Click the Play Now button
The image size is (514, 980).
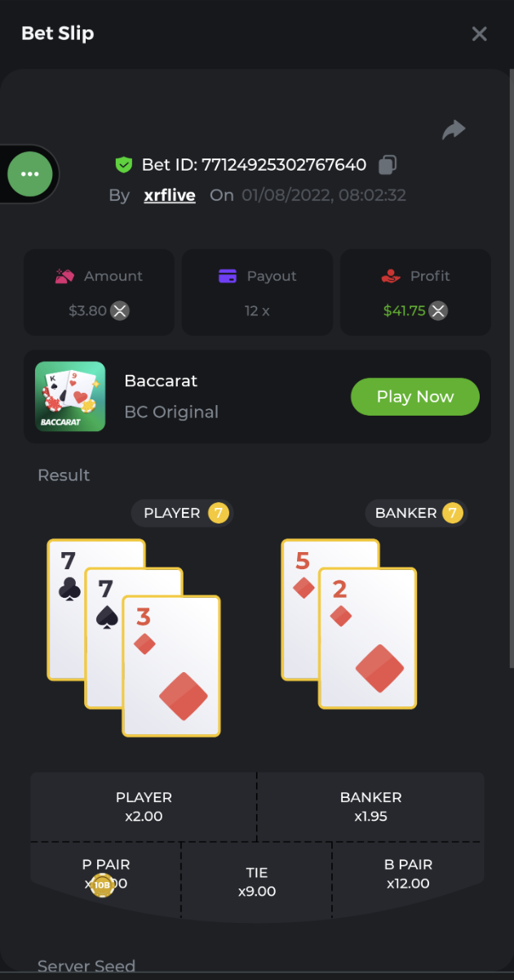(x=415, y=397)
